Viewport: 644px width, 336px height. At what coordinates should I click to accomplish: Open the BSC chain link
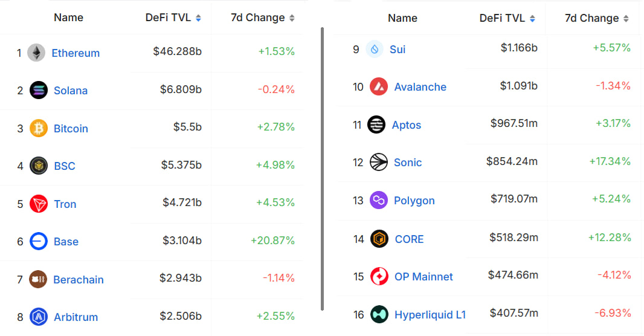click(x=65, y=166)
